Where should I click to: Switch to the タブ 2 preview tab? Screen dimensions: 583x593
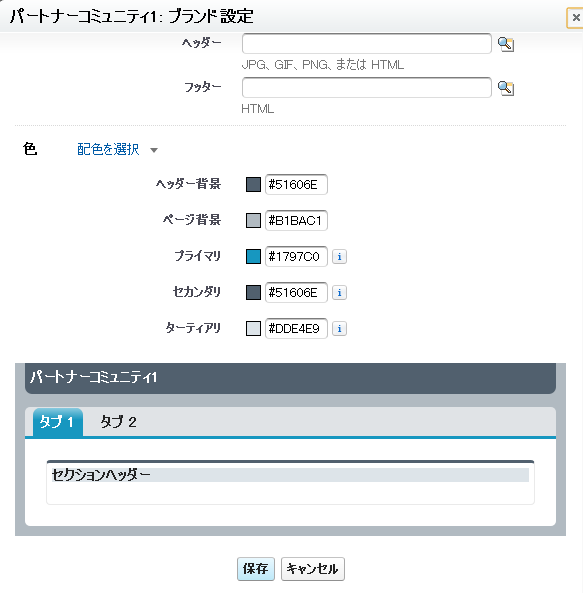118,422
